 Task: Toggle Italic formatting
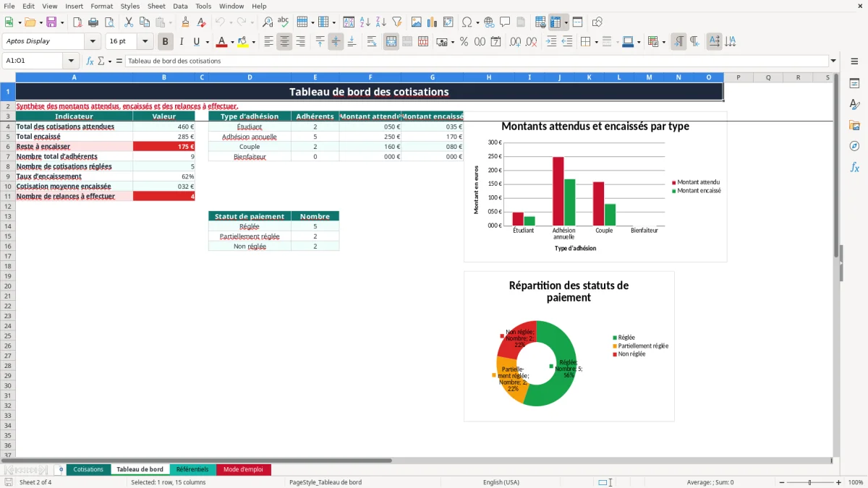click(182, 42)
